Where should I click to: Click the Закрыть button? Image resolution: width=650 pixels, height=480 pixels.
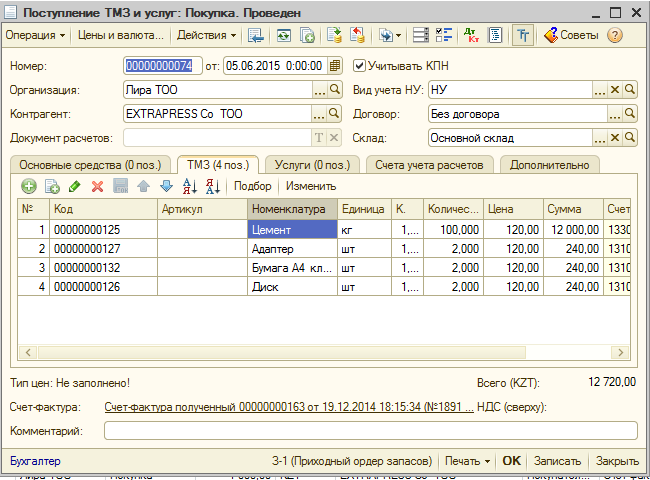coord(617,461)
